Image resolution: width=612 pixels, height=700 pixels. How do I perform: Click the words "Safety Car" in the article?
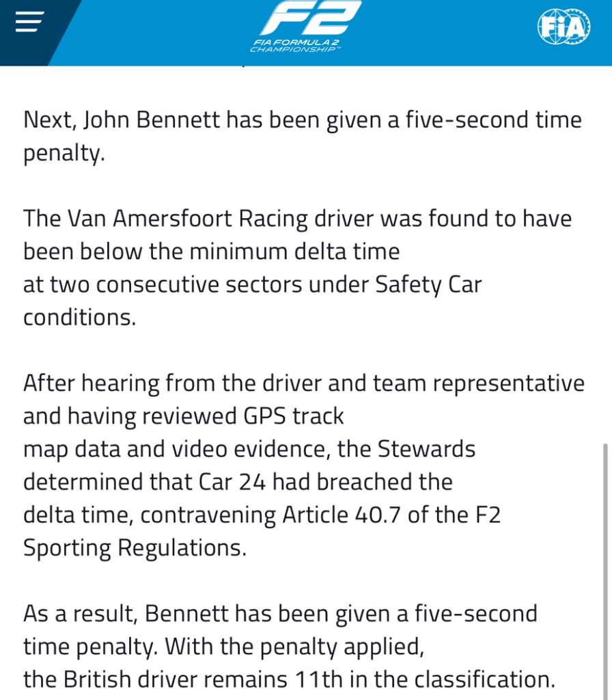point(429,284)
